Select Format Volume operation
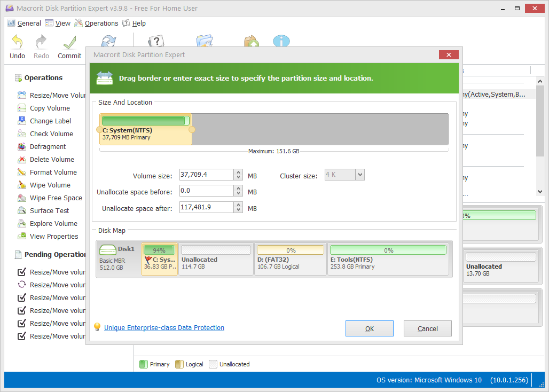Image resolution: width=549 pixels, height=392 pixels. point(48,172)
